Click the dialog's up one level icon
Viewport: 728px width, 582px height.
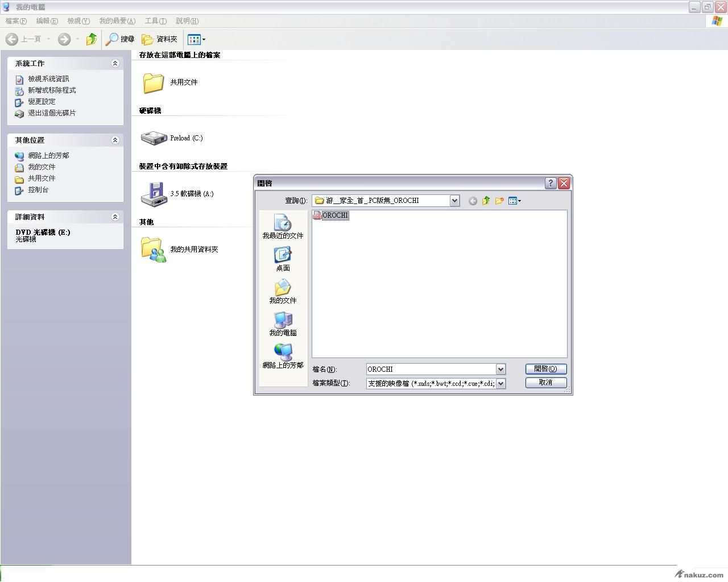click(486, 201)
